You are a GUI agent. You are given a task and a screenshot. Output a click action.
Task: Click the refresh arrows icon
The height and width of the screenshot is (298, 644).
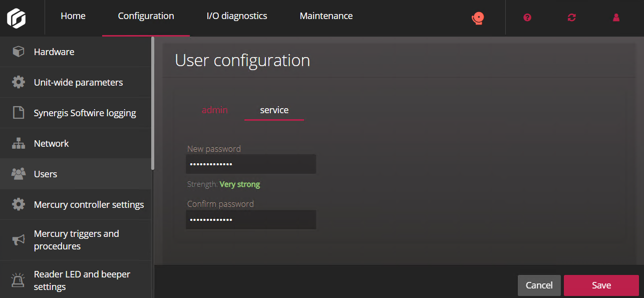coord(572,18)
